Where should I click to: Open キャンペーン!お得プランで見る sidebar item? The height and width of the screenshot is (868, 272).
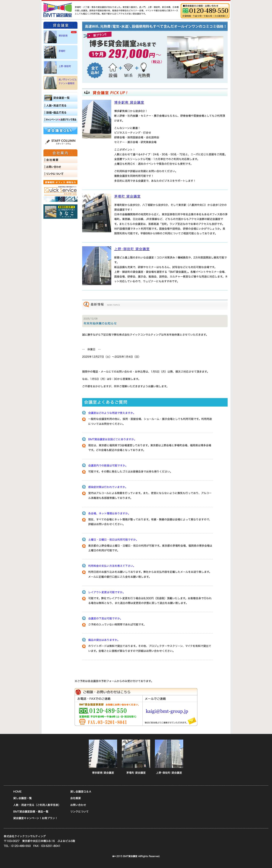[60, 120]
